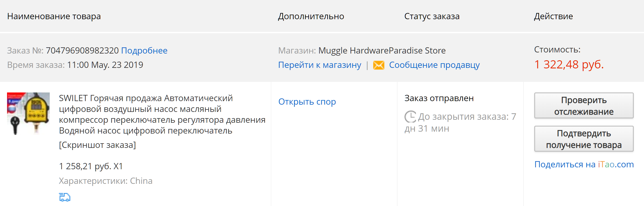Click the Заказ отправлен status text

439,98
